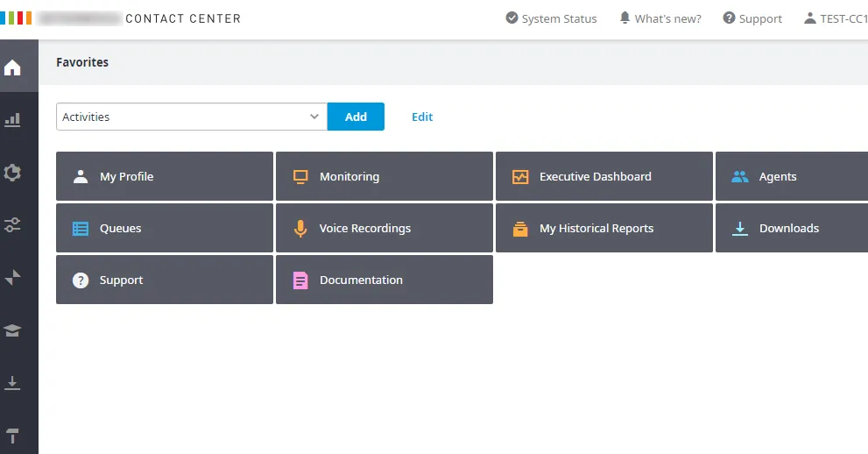Click the Agents people icon
Image resolution: width=868 pixels, height=454 pixels.
(740, 177)
